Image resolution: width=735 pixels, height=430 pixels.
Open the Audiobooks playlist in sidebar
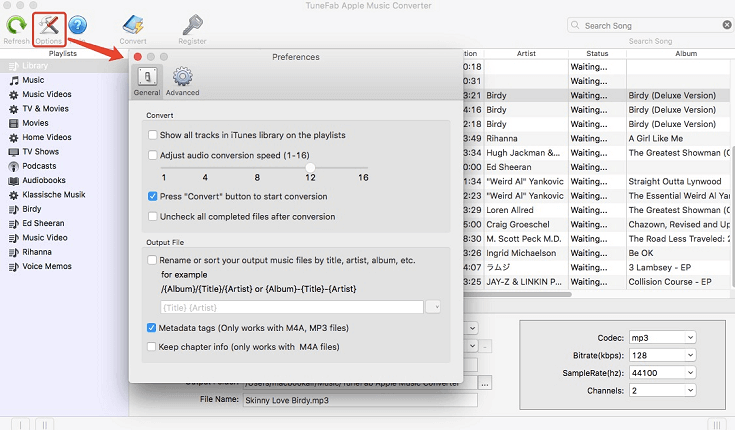click(x=43, y=180)
